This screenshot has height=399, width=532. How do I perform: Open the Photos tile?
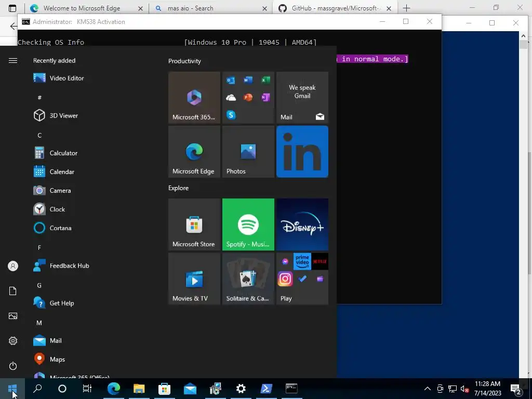(x=248, y=152)
